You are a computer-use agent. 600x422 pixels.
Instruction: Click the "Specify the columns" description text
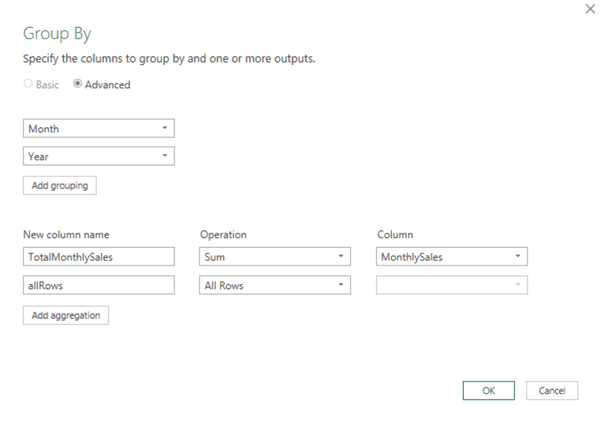[x=169, y=59]
